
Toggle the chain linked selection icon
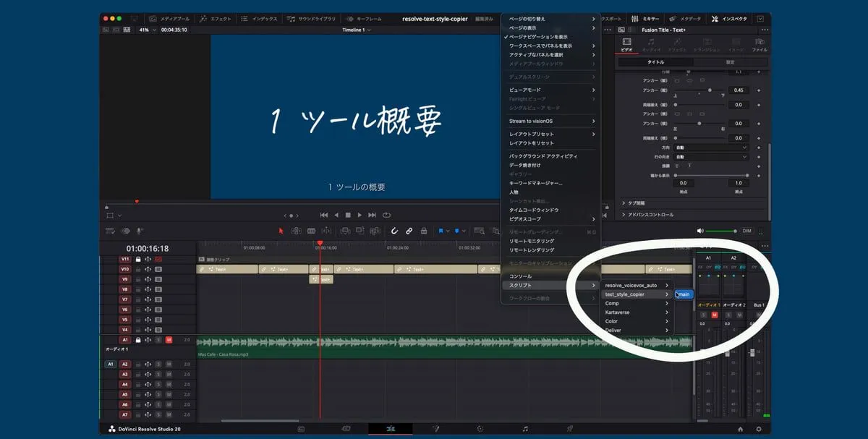point(409,231)
